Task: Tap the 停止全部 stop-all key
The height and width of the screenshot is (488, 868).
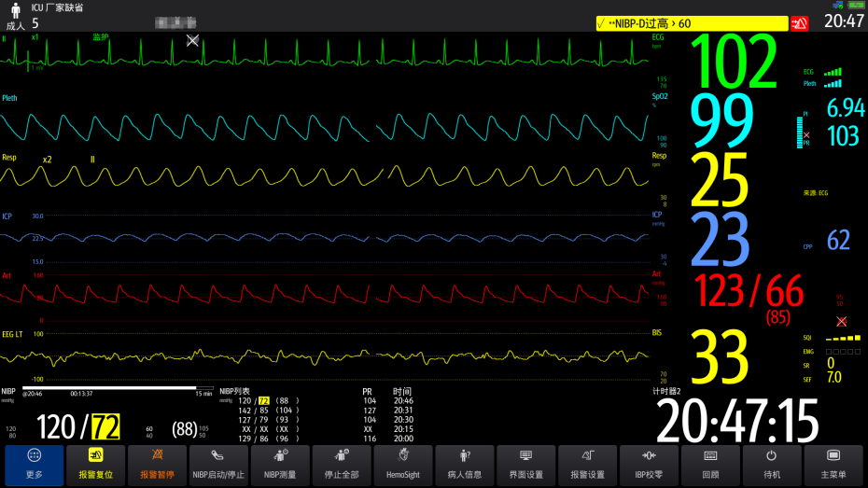Action: pos(342,466)
